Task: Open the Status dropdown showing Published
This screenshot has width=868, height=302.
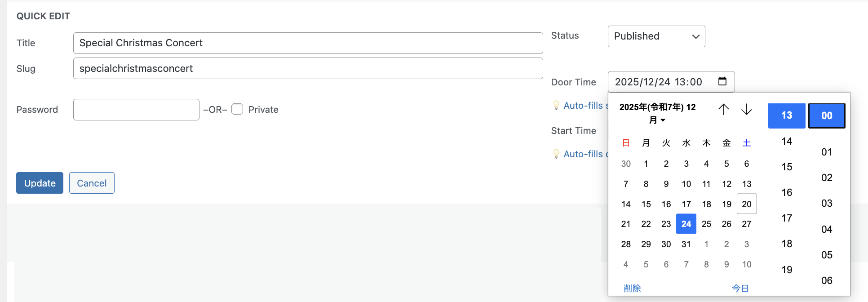Action: click(x=656, y=36)
